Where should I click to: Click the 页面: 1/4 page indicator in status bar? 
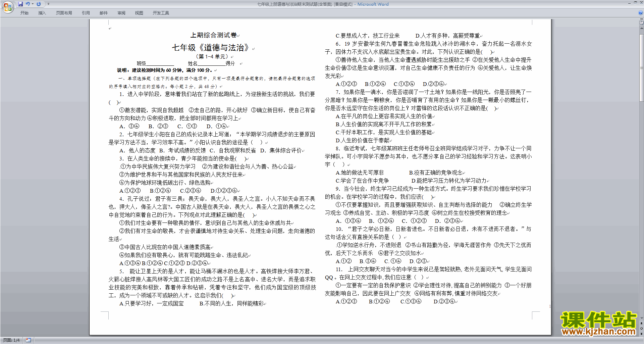(11, 340)
